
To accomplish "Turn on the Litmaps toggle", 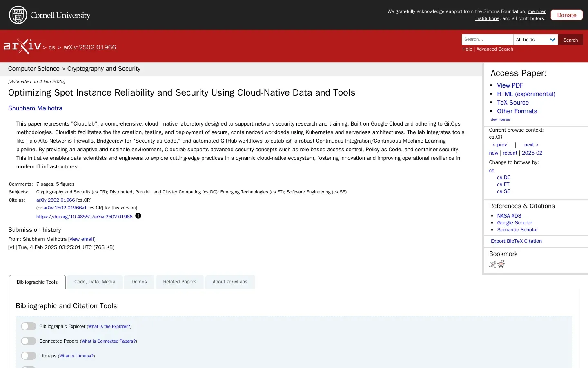I will [x=29, y=356].
